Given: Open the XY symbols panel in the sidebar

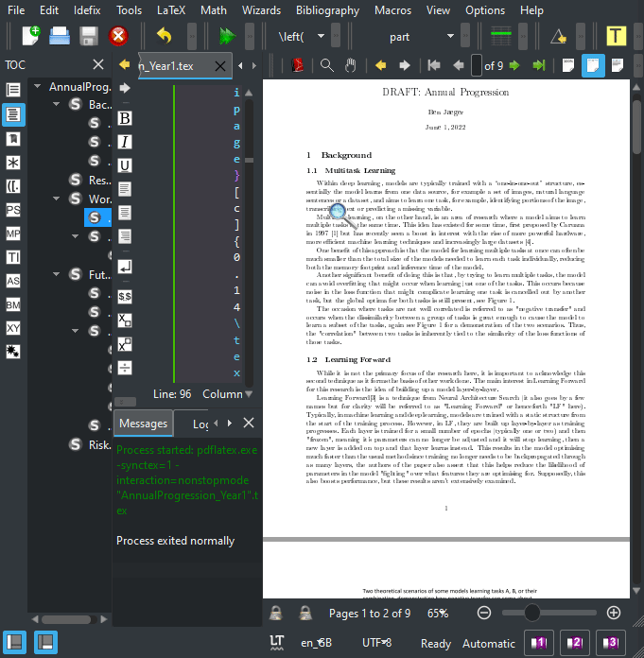Looking at the screenshot, I should [13, 328].
